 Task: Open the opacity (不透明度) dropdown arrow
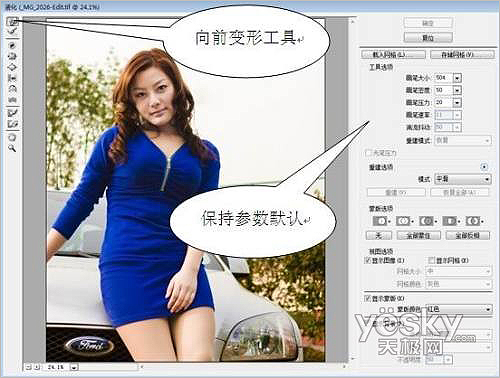449,359
